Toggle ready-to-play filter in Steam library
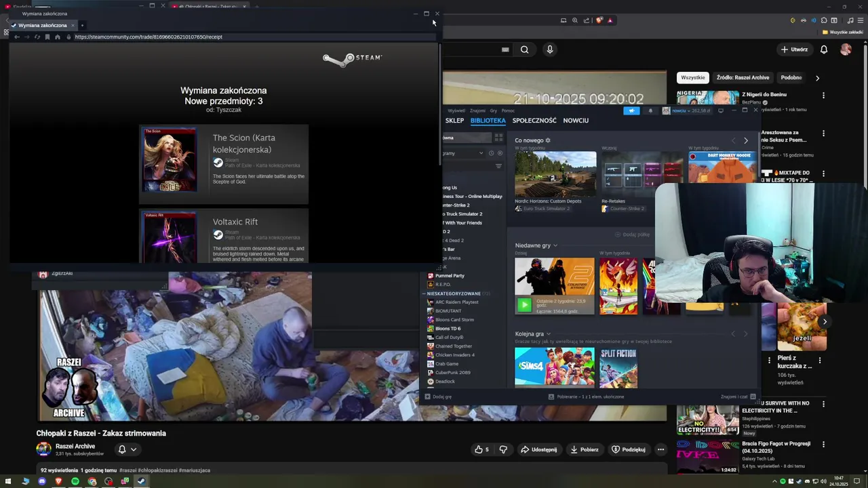The image size is (868, 488). 500,153
